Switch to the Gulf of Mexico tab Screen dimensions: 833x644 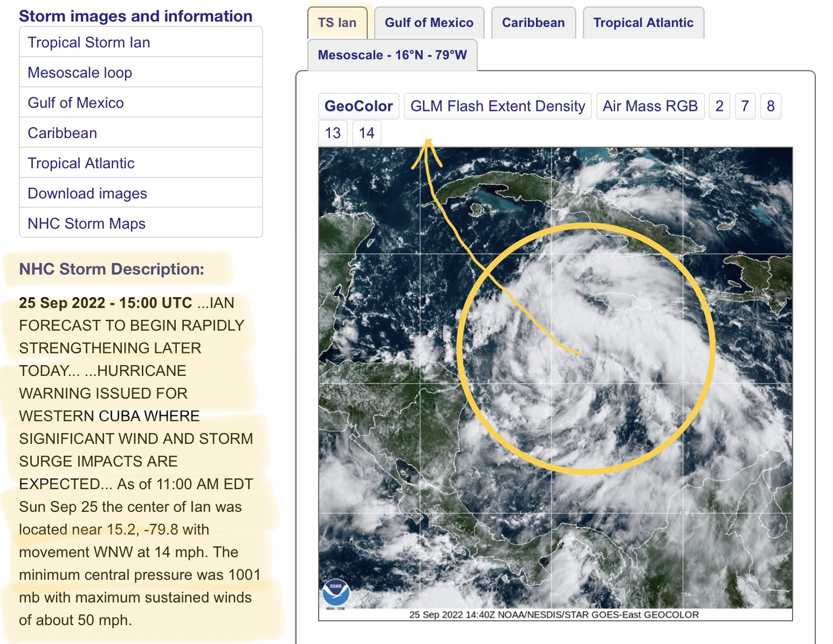pos(429,23)
